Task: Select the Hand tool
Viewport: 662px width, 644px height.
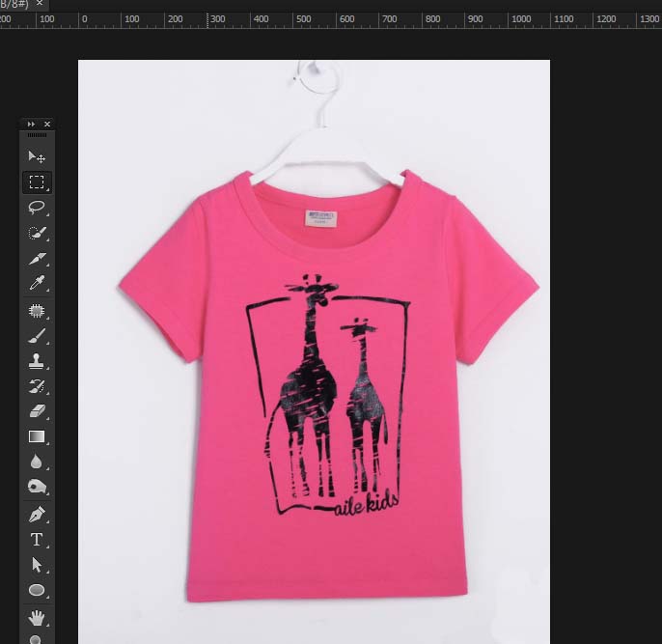Action: click(x=37, y=616)
